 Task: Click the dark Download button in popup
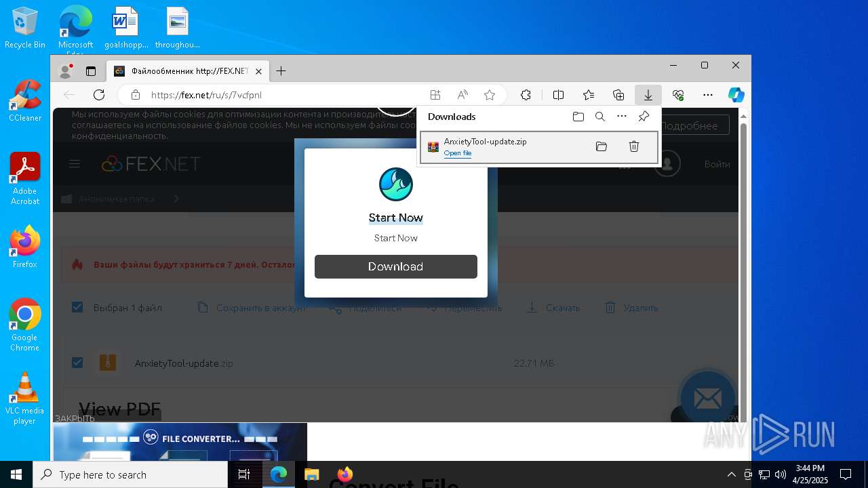coord(396,266)
